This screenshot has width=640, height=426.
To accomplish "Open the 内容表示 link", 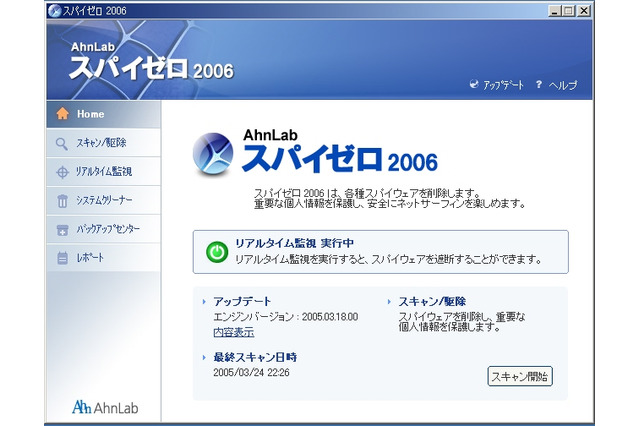I will [x=233, y=332].
